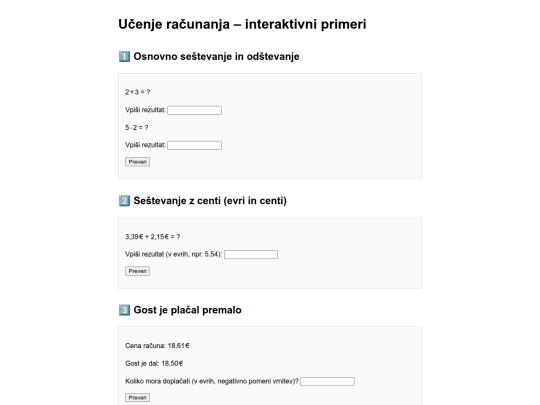Focus the result field for 5-2
The image size is (540, 405).
point(195,145)
